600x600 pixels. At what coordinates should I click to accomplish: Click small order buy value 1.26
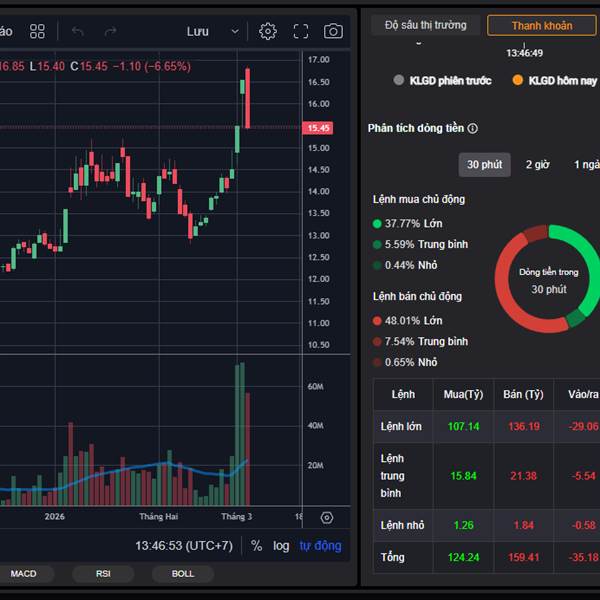(x=463, y=525)
